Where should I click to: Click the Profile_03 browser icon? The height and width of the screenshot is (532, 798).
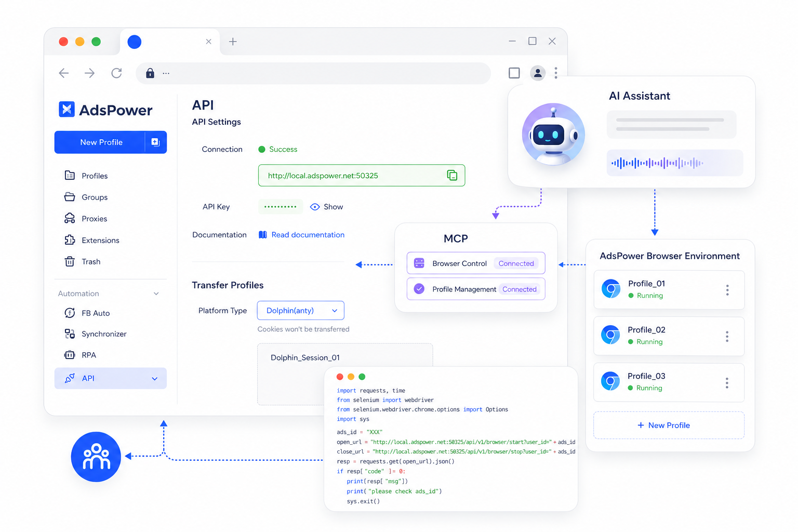[x=610, y=381]
